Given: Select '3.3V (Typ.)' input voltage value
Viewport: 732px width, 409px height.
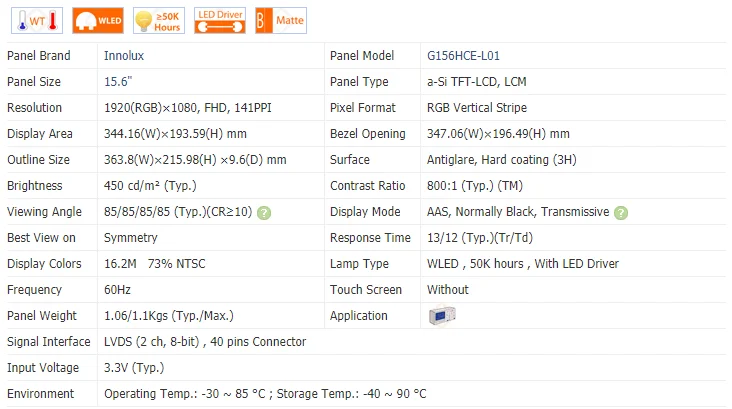Looking at the screenshot, I should click(x=134, y=368).
